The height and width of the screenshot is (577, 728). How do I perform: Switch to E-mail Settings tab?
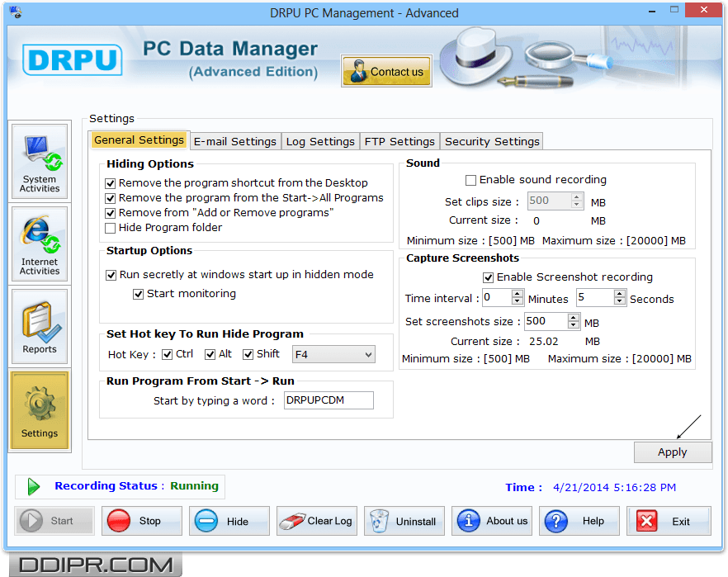click(235, 141)
